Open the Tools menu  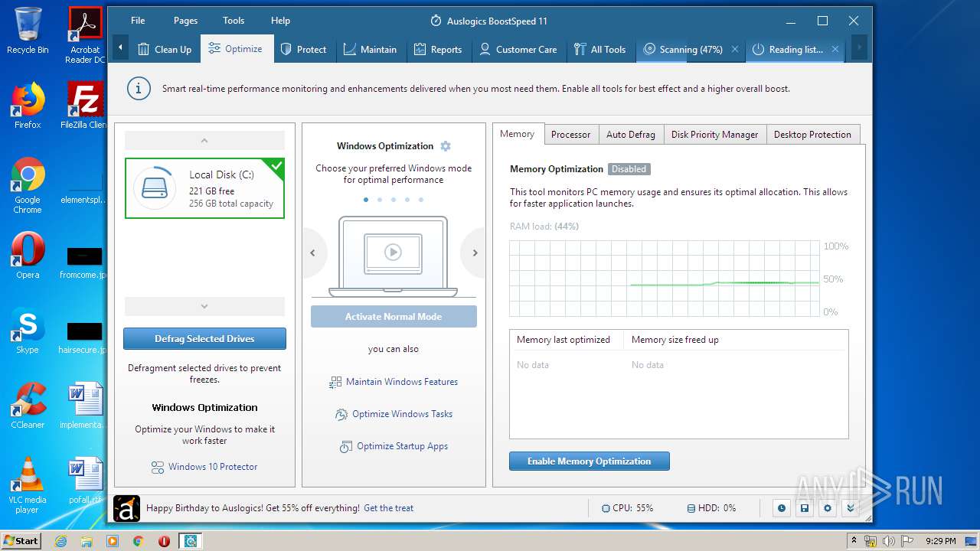[234, 21]
